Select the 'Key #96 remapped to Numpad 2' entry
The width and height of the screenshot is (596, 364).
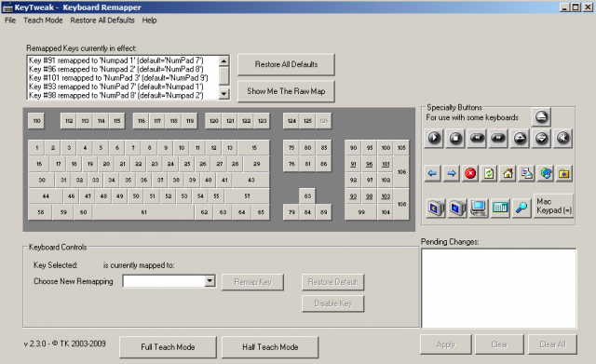pos(115,69)
